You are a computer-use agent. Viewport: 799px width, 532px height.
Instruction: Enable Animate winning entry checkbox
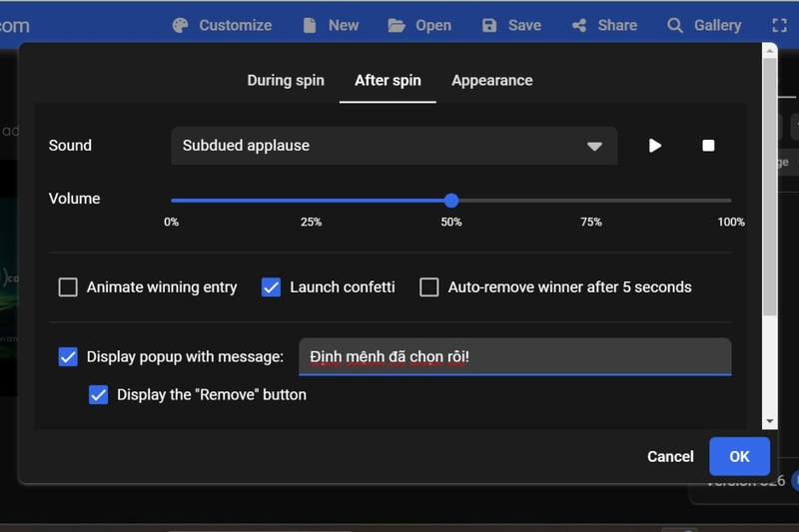click(x=68, y=287)
